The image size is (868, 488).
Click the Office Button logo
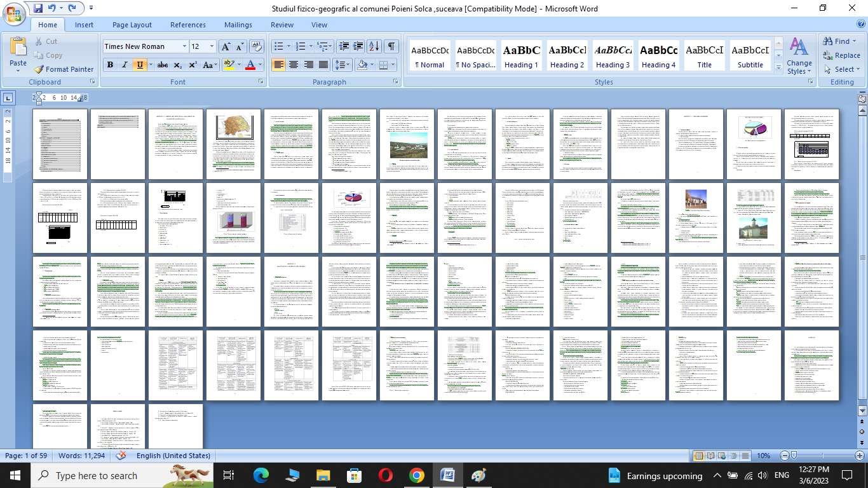[x=14, y=14]
